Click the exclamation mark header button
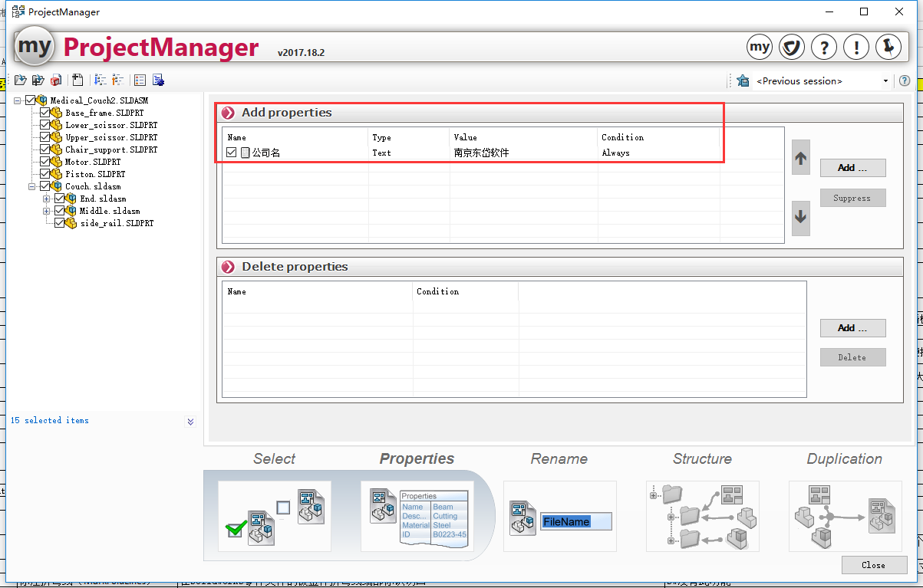The height and width of the screenshot is (588, 923). (856, 48)
